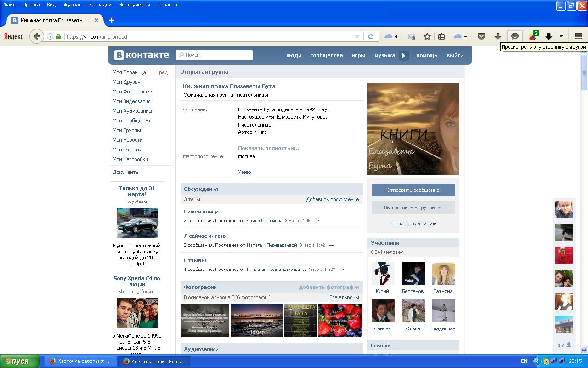Screen dimensions: 588x368
Task: Open the Инструменты menu
Action: point(134,5)
